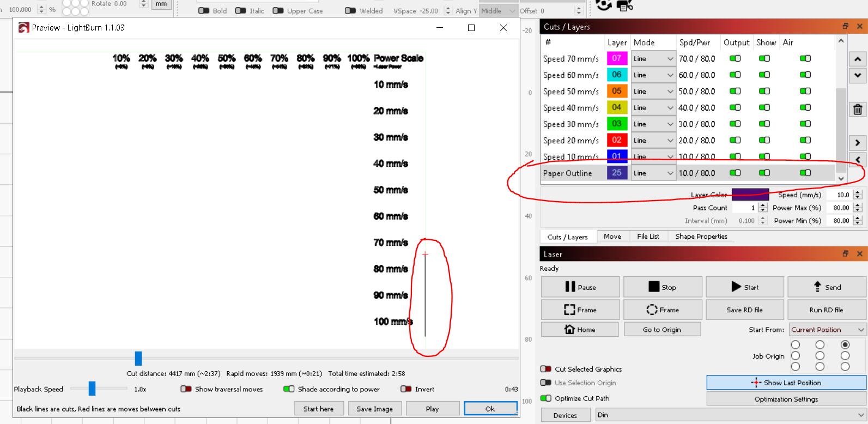Screen dimensions: 868x424
Task: Click the purple Layer Color swatch
Action: point(750,195)
